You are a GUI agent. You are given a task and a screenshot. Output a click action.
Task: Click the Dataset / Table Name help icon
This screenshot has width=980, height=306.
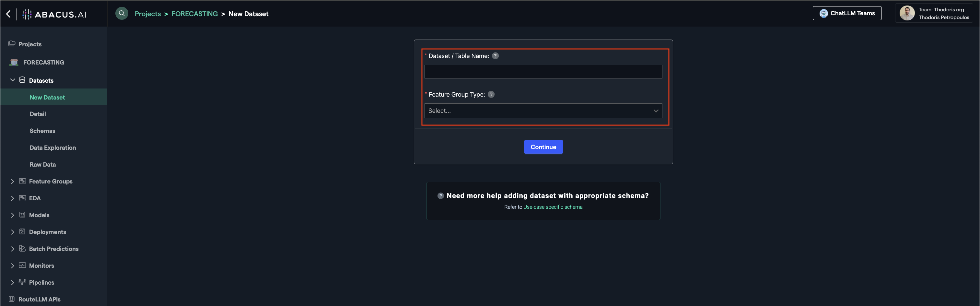pos(495,56)
